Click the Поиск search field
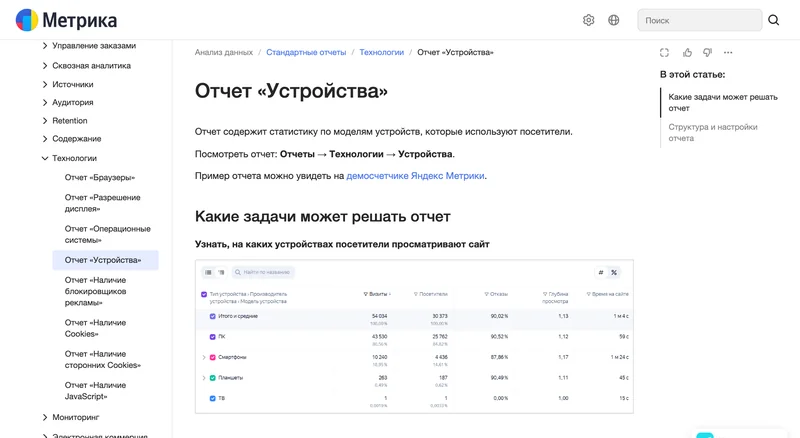The image size is (800, 438). (699, 20)
